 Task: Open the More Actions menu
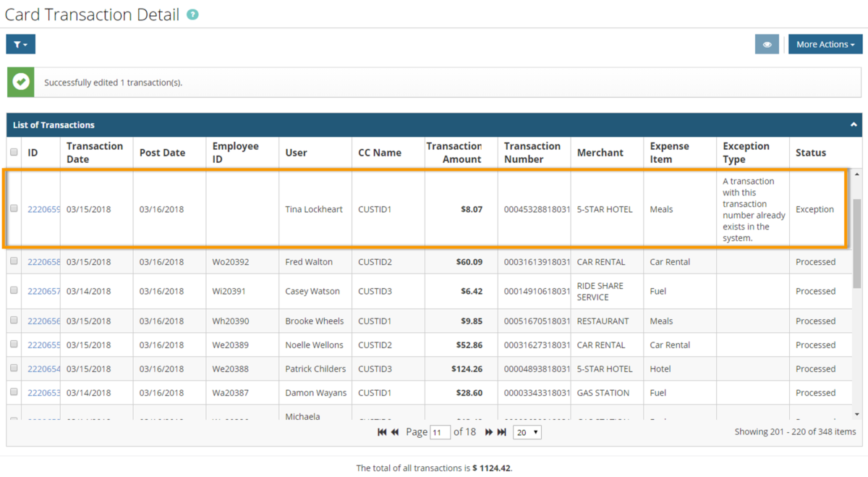click(825, 44)
